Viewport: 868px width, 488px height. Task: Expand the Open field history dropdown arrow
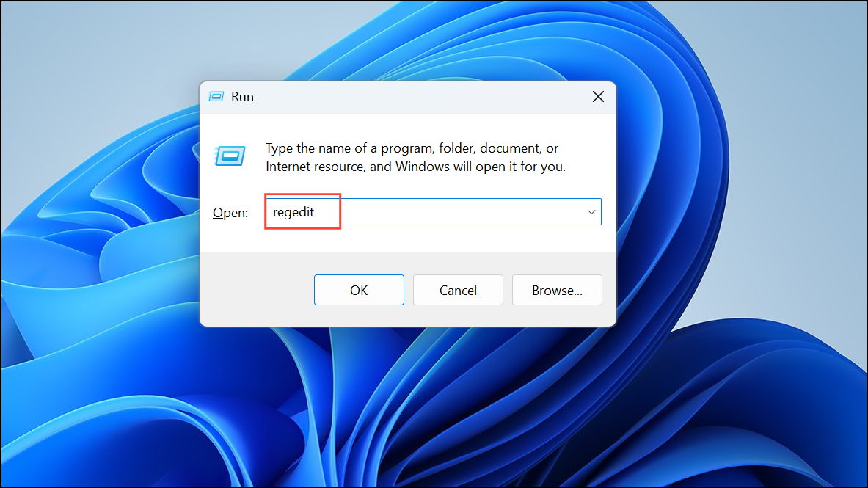[x=591, y=212]
